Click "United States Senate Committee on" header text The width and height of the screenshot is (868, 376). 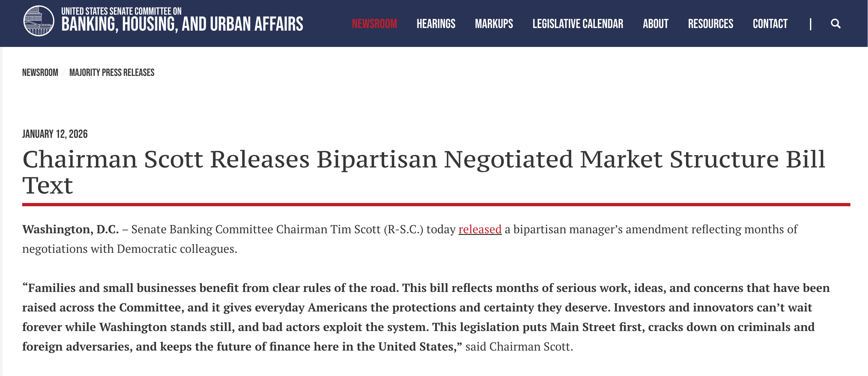point(121,11)
